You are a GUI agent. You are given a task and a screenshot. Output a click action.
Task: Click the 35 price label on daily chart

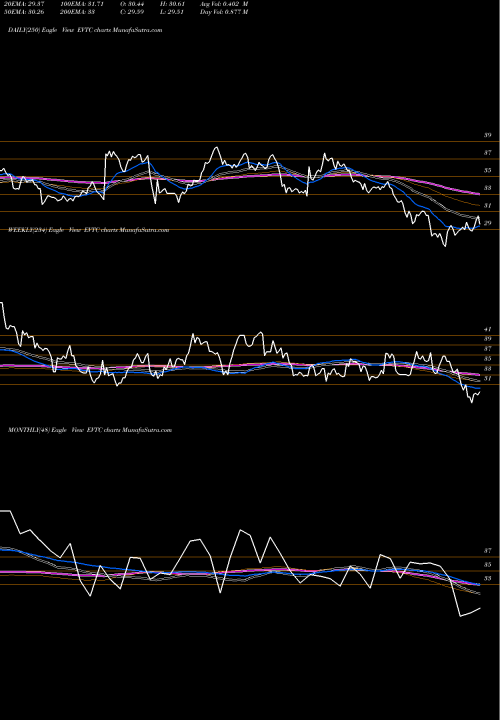click(x=488, y=170)
